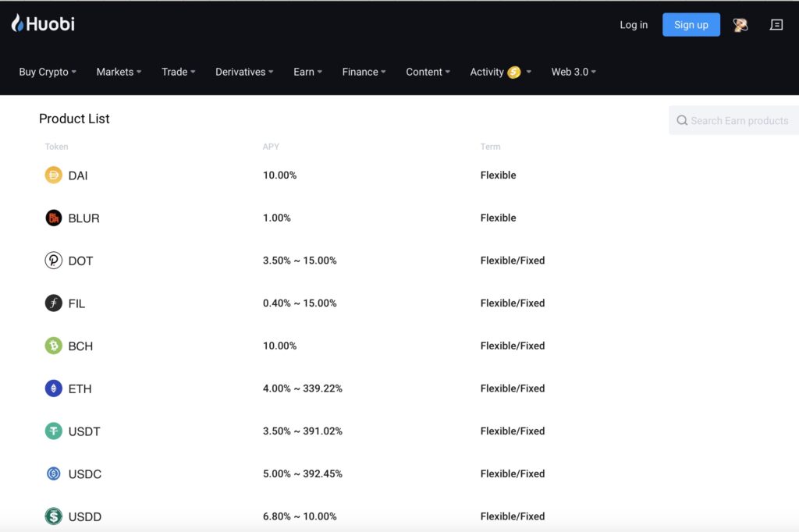Expand the Trade dropdown arrow

(193, 72)
